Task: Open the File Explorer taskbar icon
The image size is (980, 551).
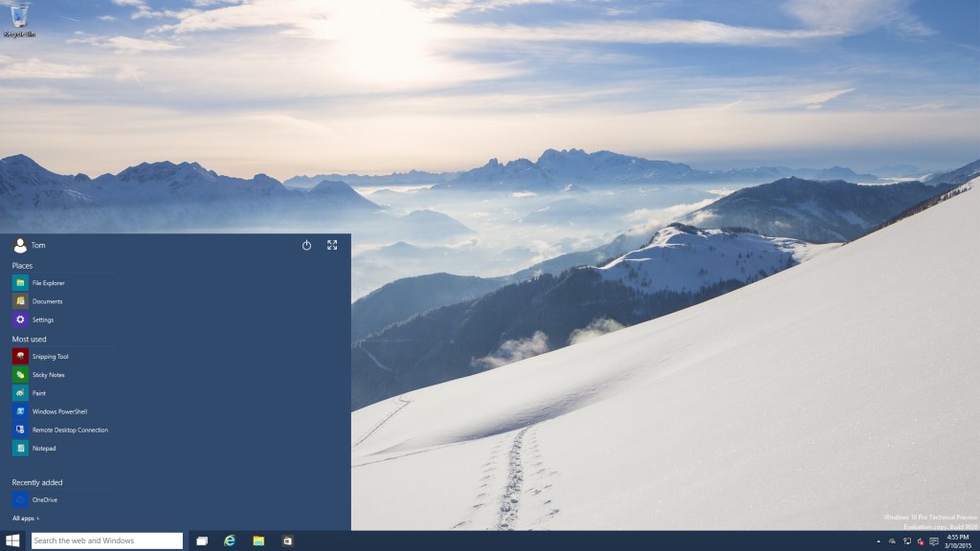Action: pos(258,541)
